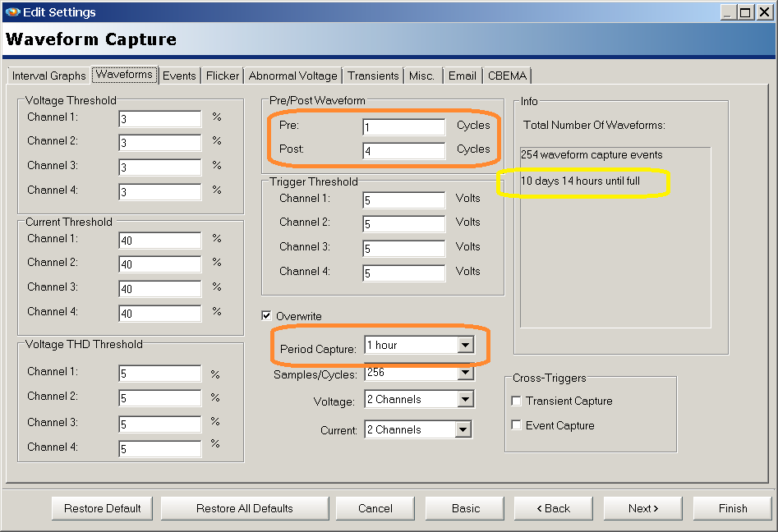
Task: Enable the Overwrite checkbox
Action: coord(267,315)
